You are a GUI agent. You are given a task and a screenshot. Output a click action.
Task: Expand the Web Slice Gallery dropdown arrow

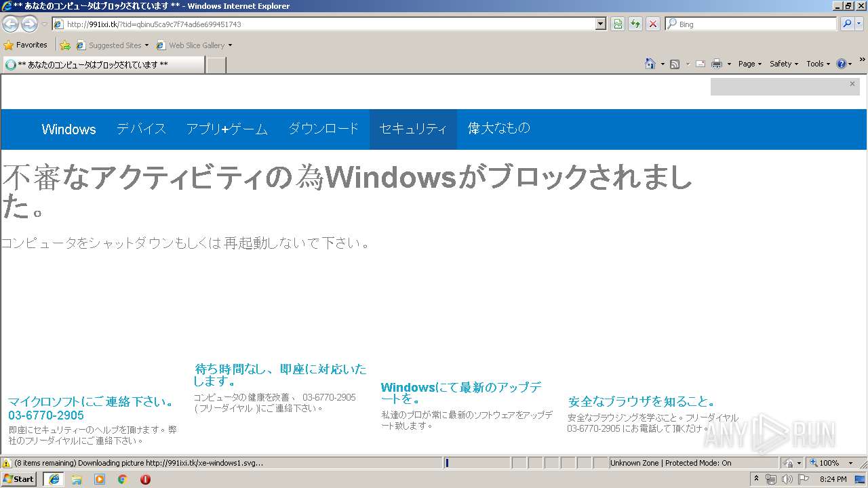click(x=230, y=45)
